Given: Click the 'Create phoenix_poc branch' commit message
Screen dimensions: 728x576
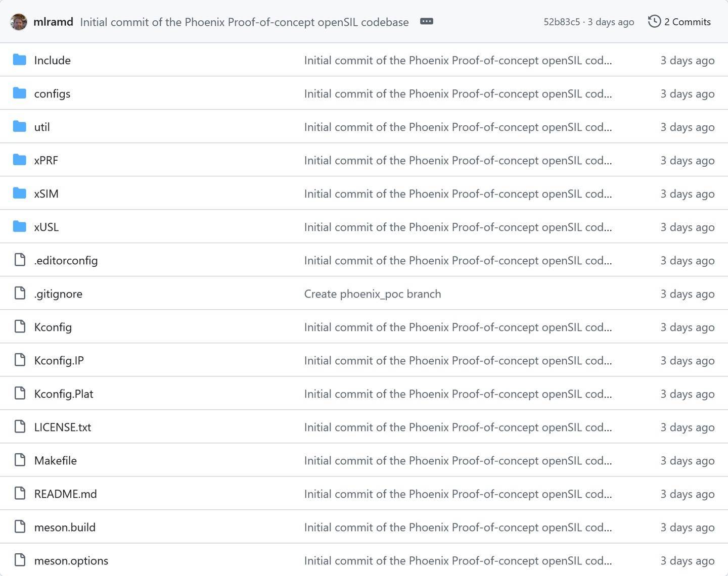Looking at the screenshot, I should [x=372, y=294].
